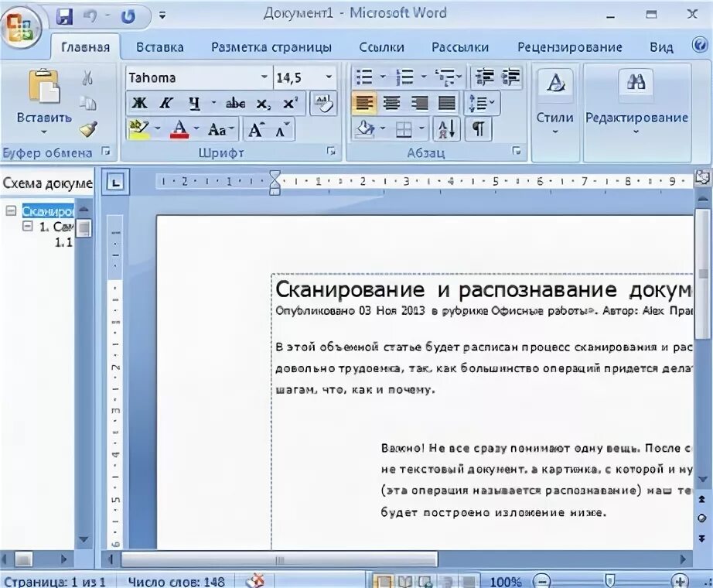Apply shading with paint bucket icon
Image resolution: width=713 pixels, height=588 pixels.
click(x=365, y=130)
